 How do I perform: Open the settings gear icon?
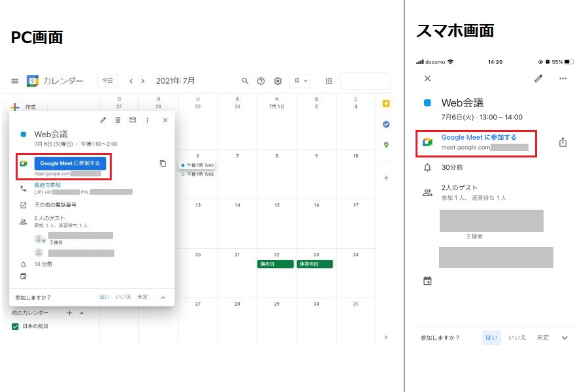[278, 81]
